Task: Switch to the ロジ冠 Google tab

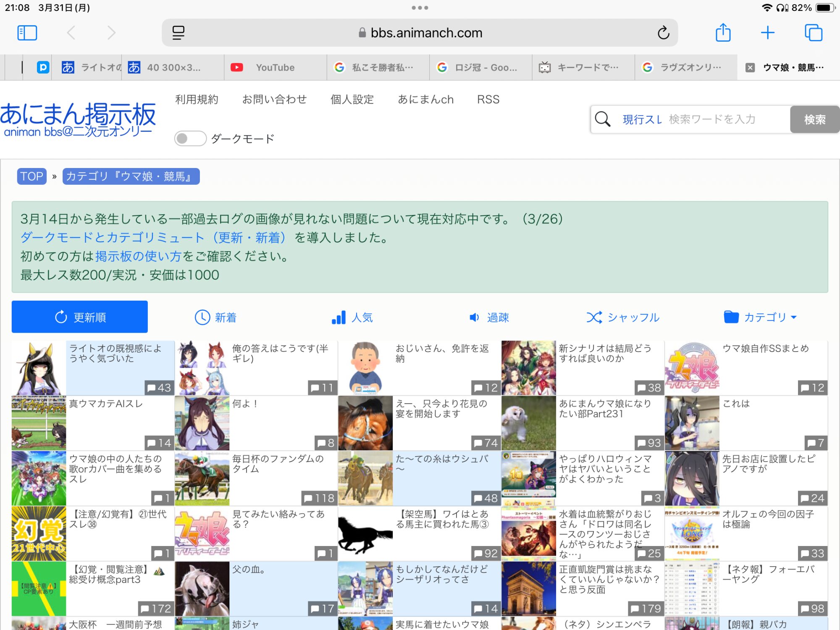Action: pyautogui.click(x=481, y=68)
